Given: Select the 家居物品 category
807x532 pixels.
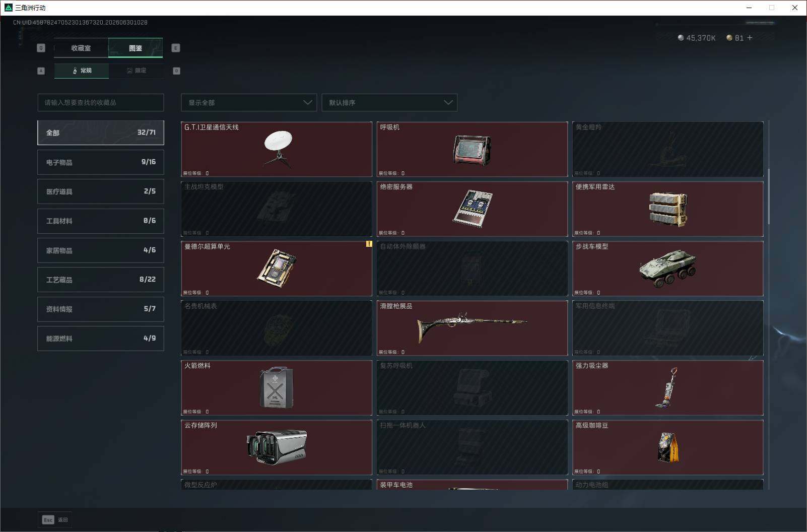Looking at the screenshot, I should tap(101, 250).
